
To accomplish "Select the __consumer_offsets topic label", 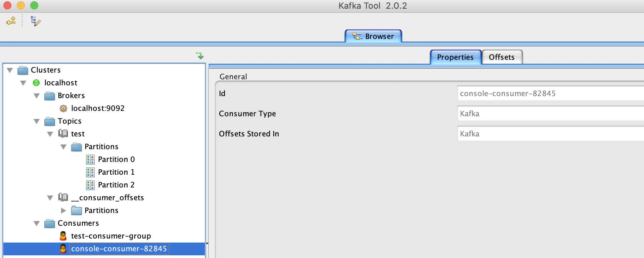I will click(x=107, y=198).
